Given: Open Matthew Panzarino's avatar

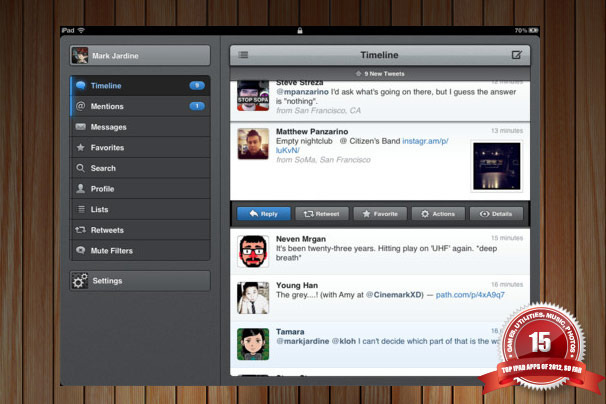Looking at the screenshot, I should pyautogui.click(x=253, y=144).
